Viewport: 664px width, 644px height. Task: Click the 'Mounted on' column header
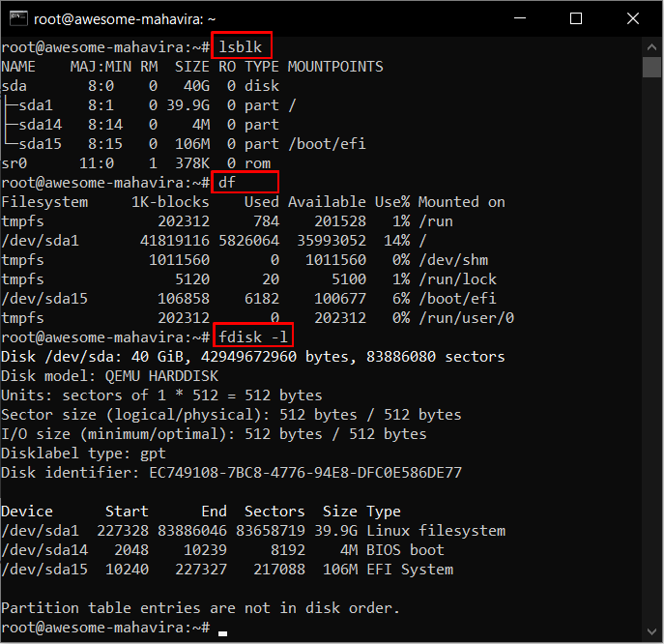click(x=462, y=202)
